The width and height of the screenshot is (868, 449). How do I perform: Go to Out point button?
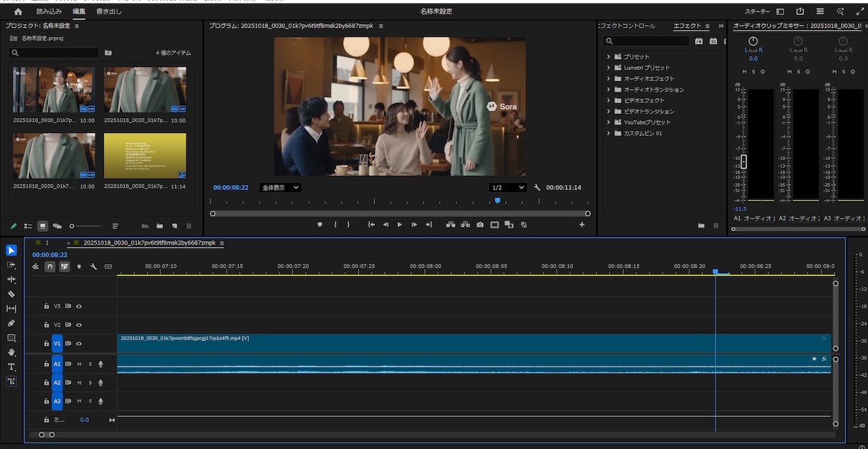coord(429,225)
